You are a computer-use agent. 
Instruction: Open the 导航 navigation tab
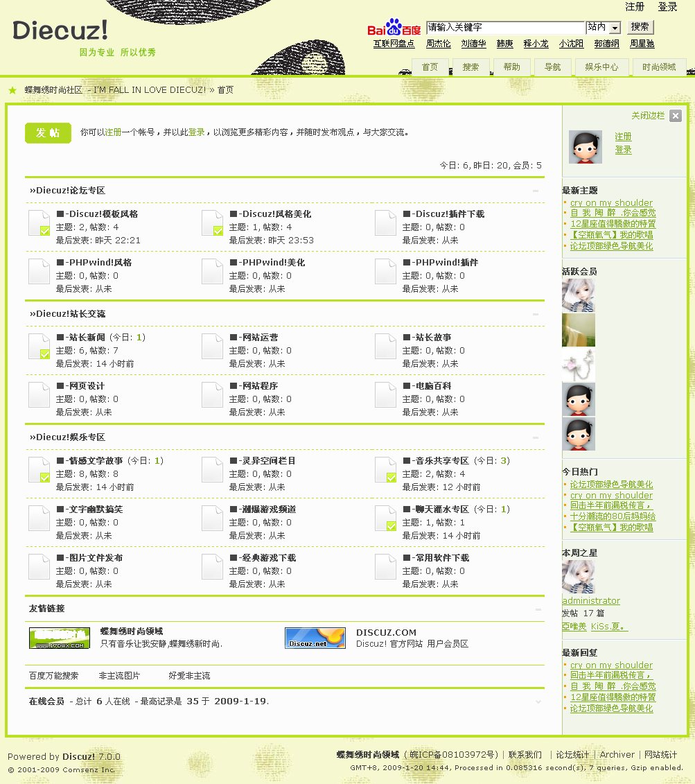coord(552,67)
